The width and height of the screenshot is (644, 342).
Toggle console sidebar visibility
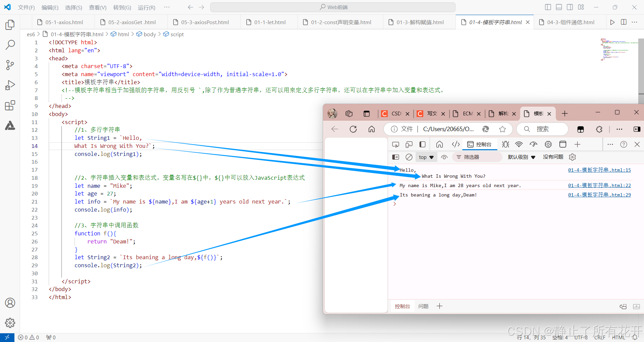click(395, 157)
